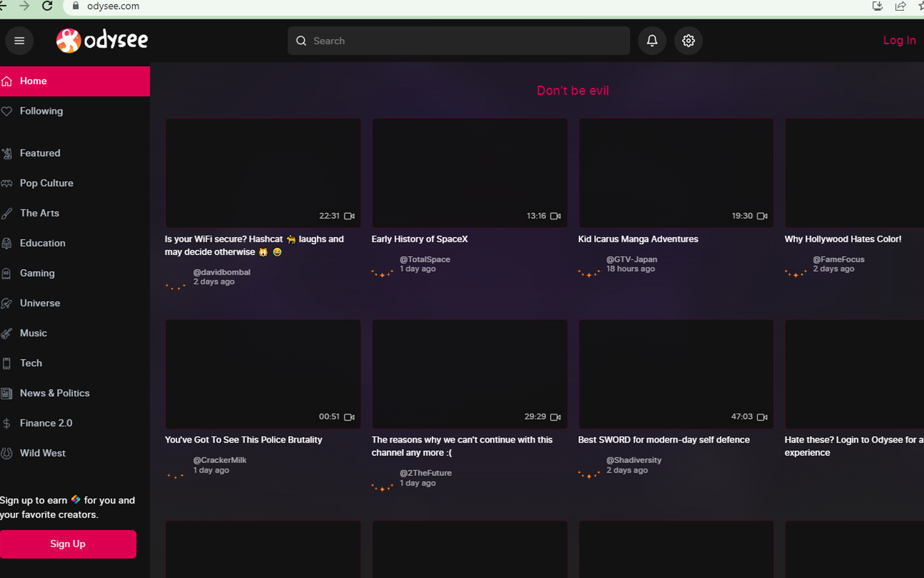Click the Tech phone icon

click(6, 363)
